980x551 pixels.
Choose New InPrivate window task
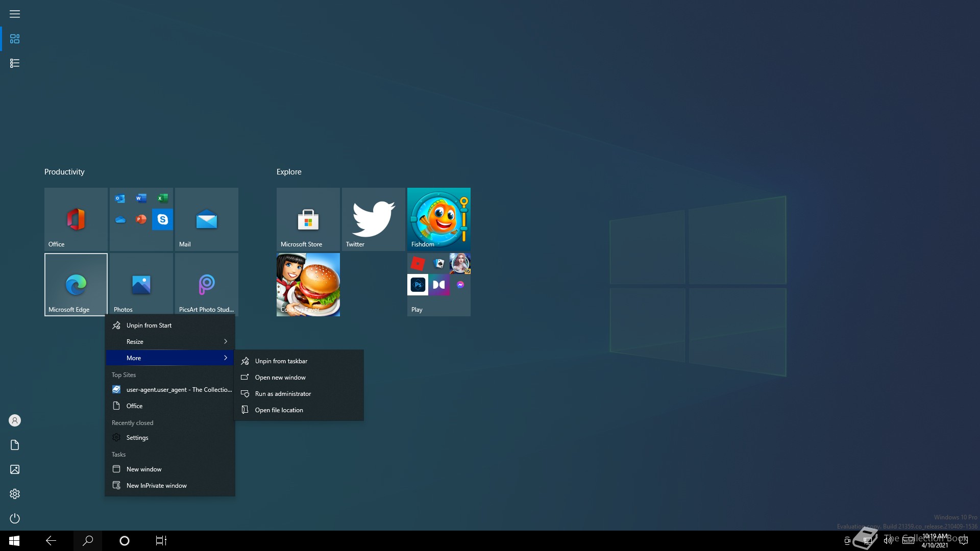[x=170, y=486]
